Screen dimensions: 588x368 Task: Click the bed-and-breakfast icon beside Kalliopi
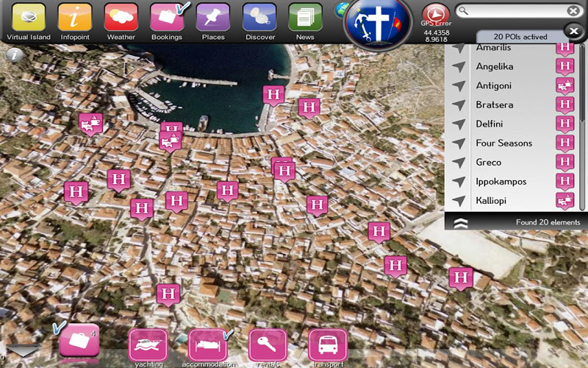(564, 201)
